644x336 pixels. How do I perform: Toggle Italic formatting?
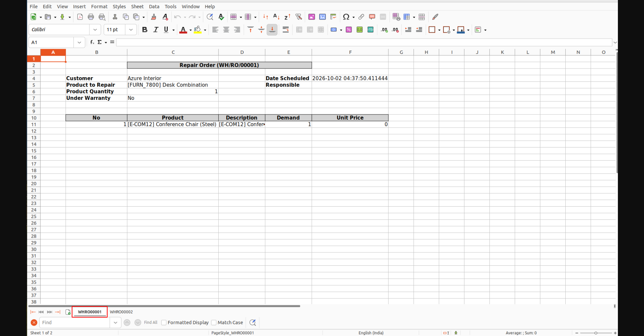[x=156, y=30]
